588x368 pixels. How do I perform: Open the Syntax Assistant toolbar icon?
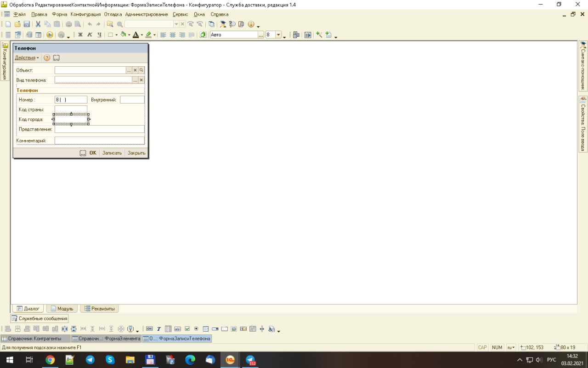[x=223, y=24]
